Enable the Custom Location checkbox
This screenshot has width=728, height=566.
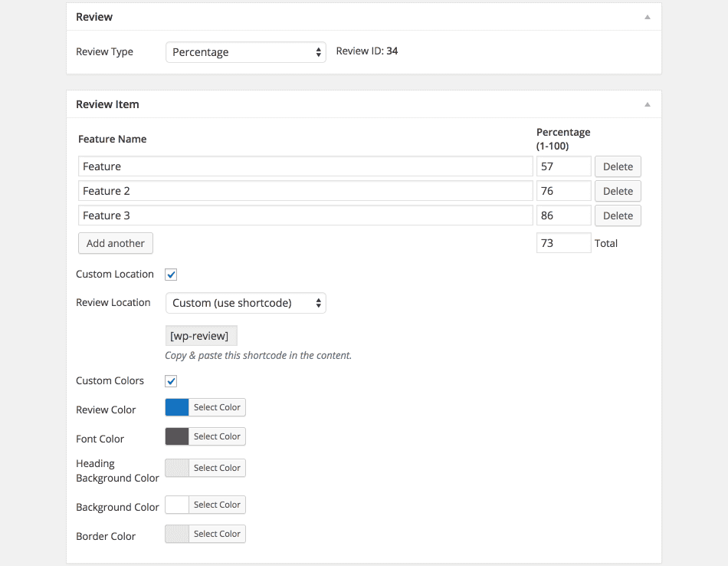click(x=170, y=274)
